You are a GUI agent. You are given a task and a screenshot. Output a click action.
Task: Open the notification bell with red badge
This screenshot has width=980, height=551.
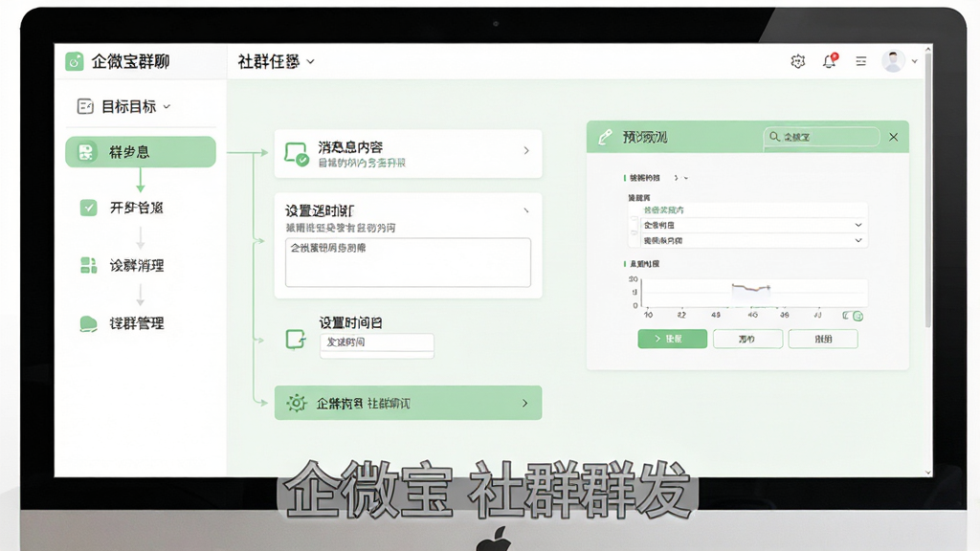[x=830, y=60]
